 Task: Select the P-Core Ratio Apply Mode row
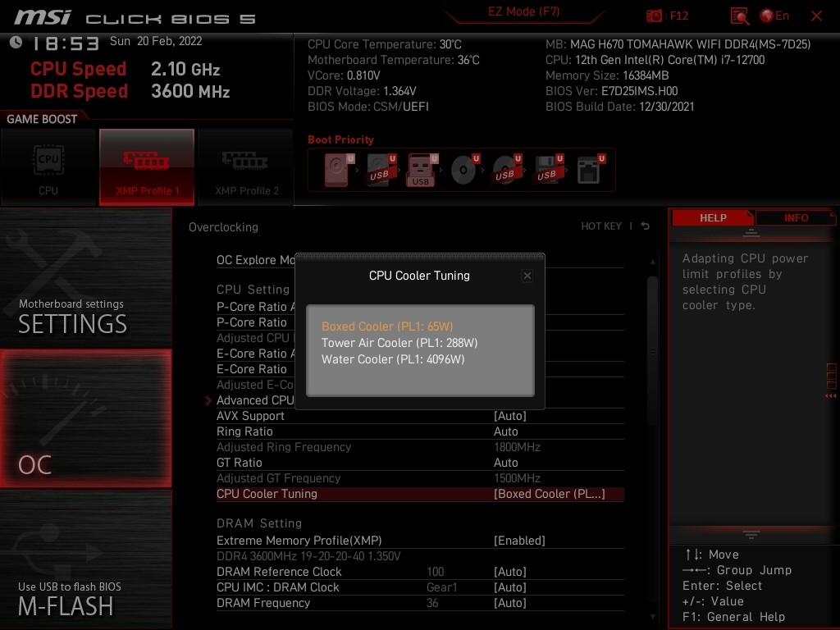pos(256,307)
